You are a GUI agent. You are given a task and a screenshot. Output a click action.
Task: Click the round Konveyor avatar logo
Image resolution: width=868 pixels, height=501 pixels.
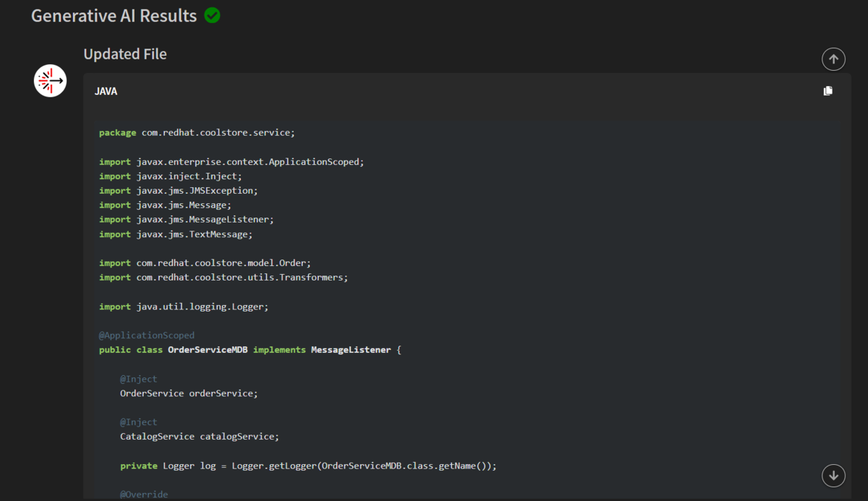[51, 80]
